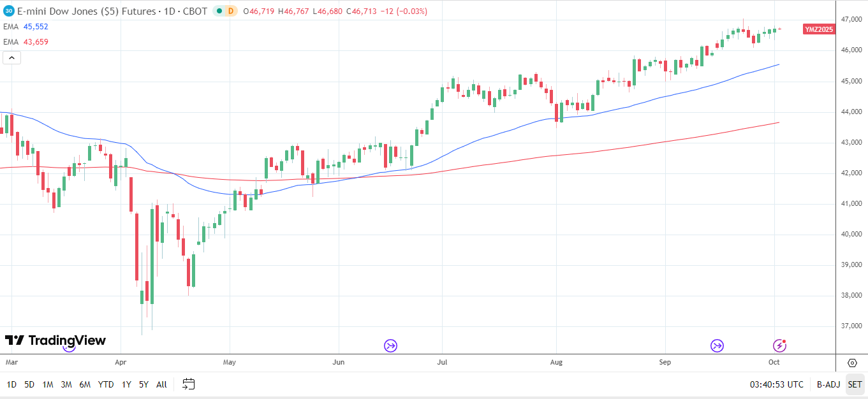
Task: Click the orange D delayed-data badge
Action: [x=230, y=11]
